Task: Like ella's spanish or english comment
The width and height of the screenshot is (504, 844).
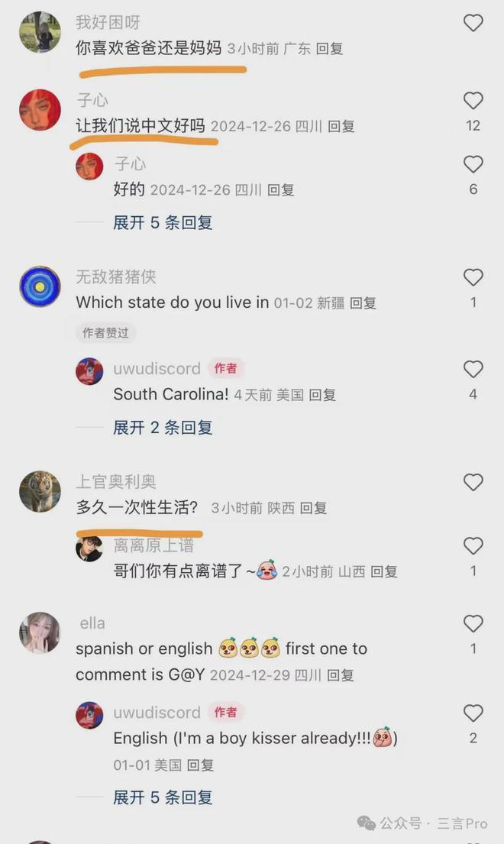Action: pos(473,624)
